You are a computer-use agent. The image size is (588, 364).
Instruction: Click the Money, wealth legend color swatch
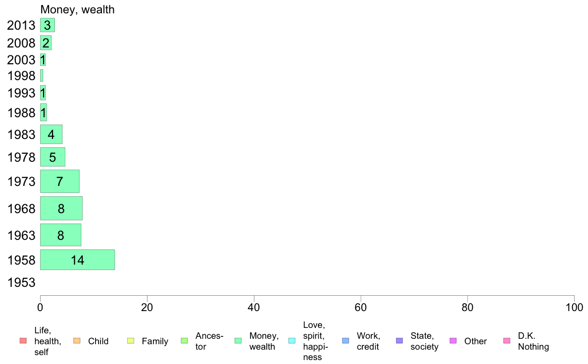pyautogui.click(x=238, y=341)
